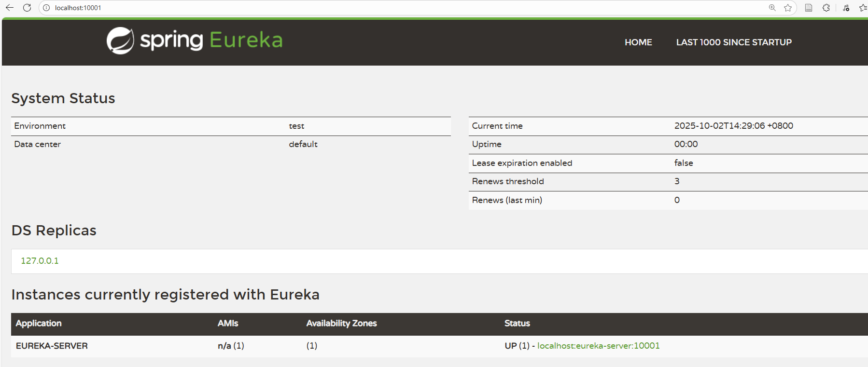Click the Status column header
The image size is (868, 367).
tap(517, 324)
